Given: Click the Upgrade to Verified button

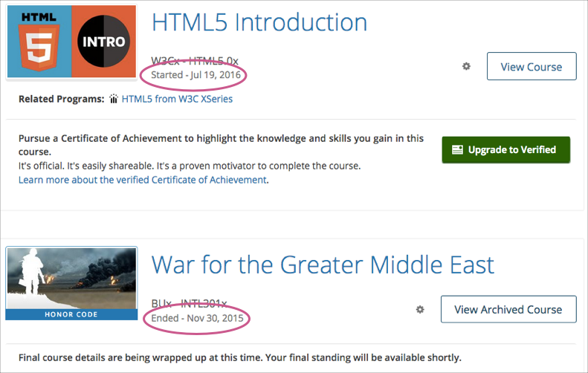Looking at the screenshot, I should pyautogui.click(x=505, y=149).
